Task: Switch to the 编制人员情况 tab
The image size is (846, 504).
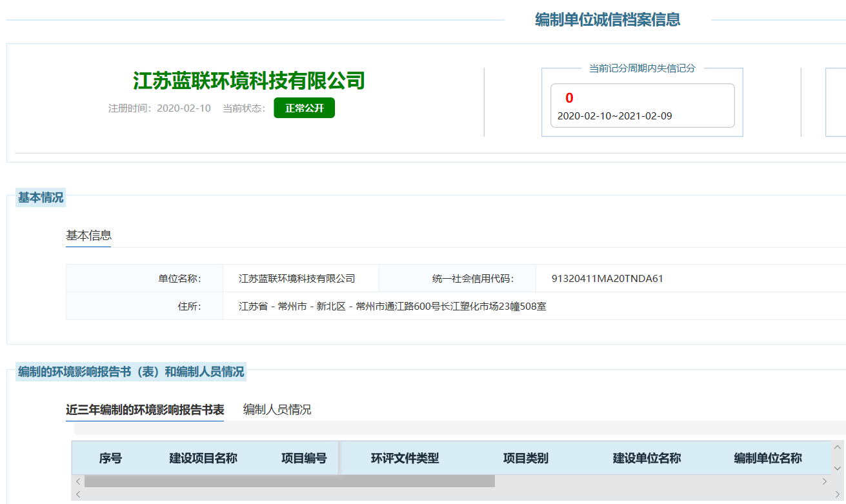Action: [277, 410]
